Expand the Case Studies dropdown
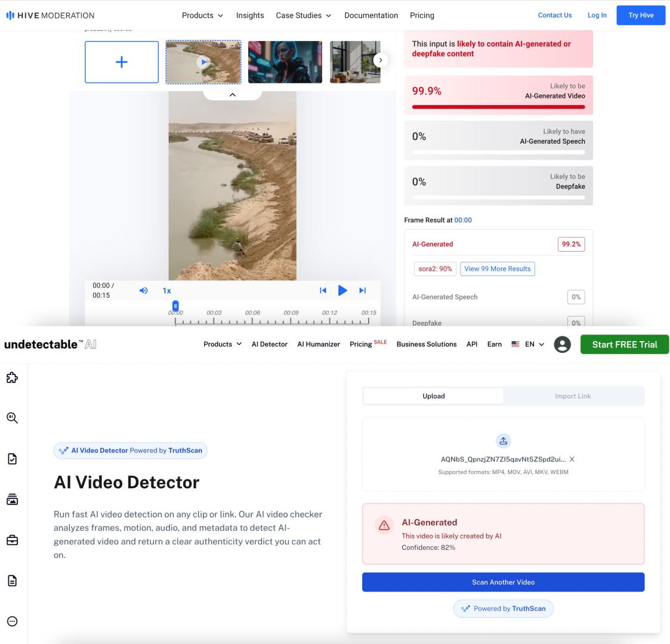 click(x=304, y=16)
